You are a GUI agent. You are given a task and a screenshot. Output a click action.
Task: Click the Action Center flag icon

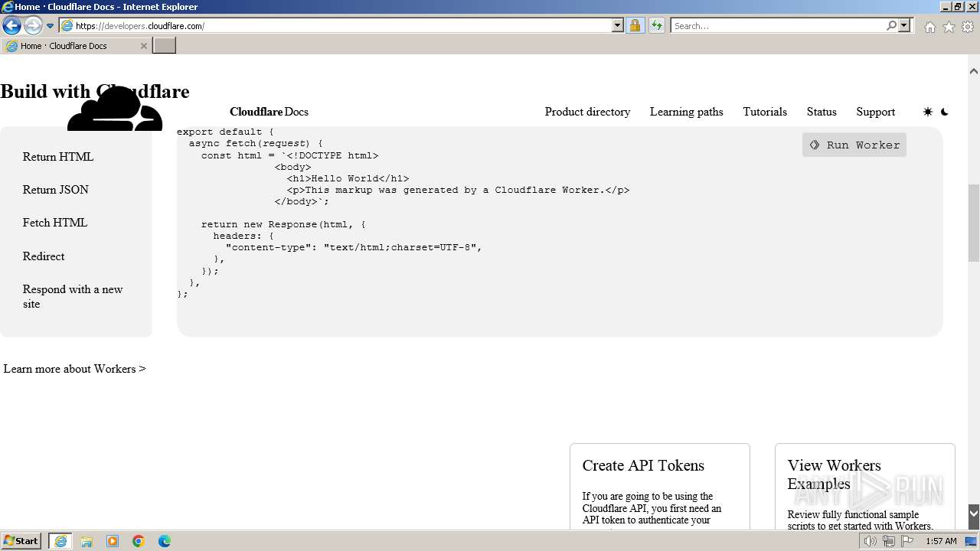907,541
